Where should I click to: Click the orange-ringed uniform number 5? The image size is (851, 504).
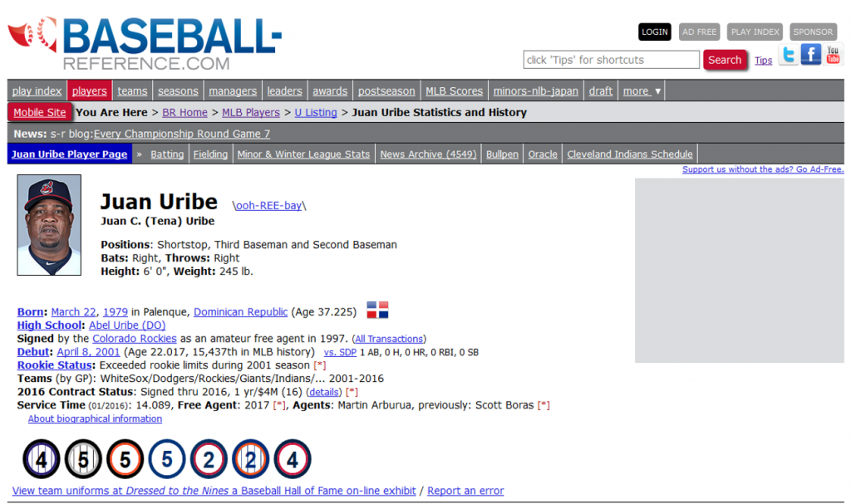tap(125, 459)
